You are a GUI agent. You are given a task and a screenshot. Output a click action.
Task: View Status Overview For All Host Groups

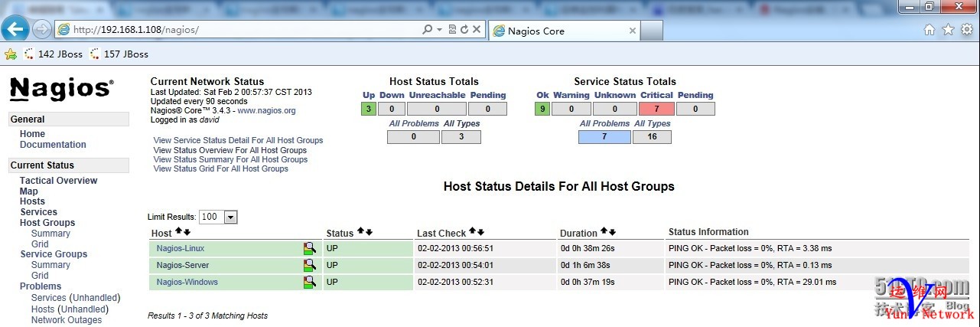pyautogui.click(x=230, y=151)
